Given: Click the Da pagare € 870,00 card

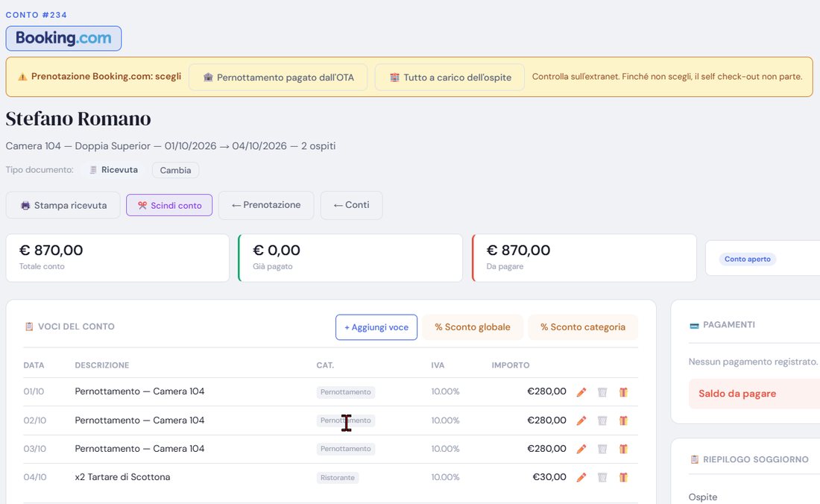Looking at the screenshot, I should [x=584, y=258].
